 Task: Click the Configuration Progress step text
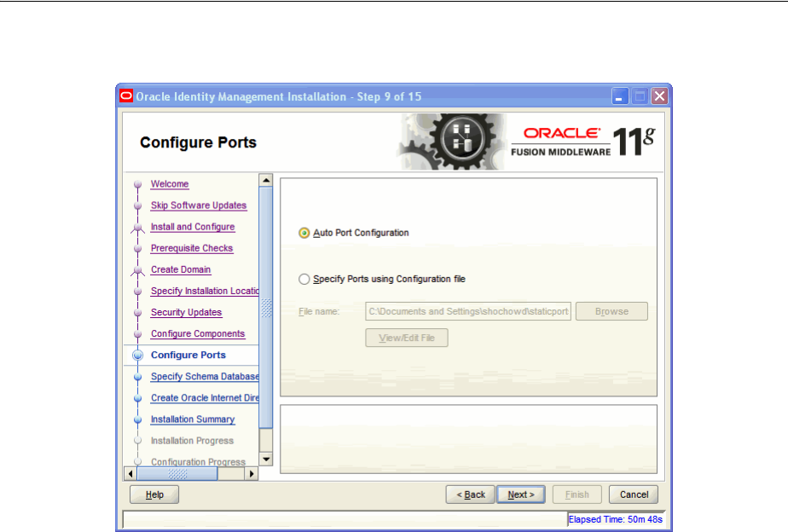[x=199, y=462]
